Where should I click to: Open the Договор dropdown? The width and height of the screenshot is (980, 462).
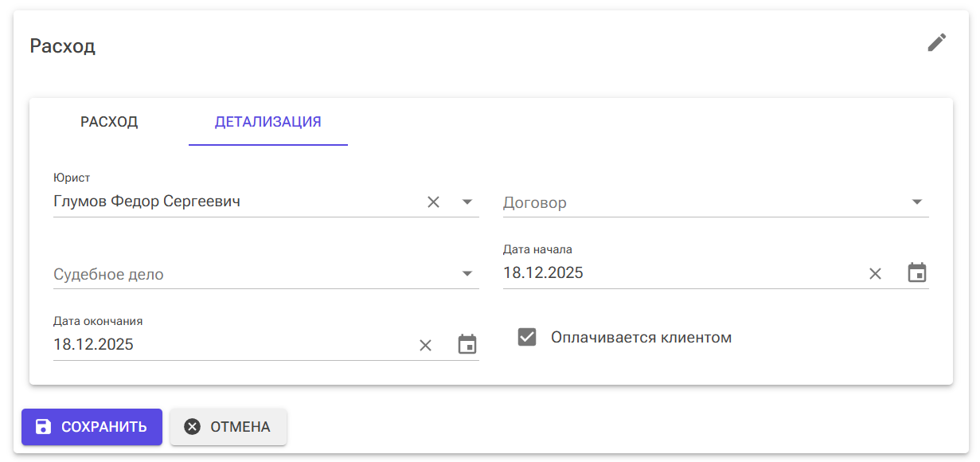tap(916, 202)
